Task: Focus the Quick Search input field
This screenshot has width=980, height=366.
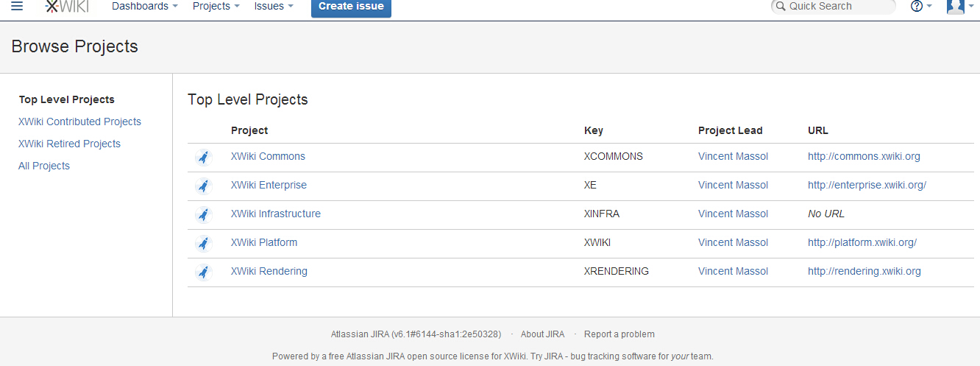Action: 833,6
